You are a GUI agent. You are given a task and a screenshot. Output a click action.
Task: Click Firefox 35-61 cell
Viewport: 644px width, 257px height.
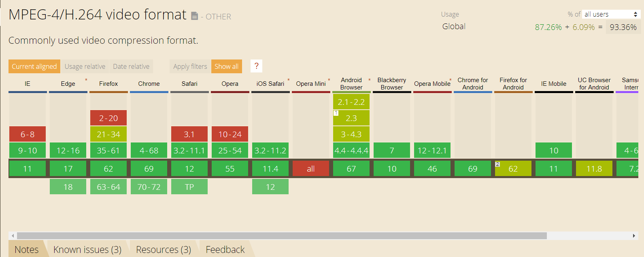pyautogui.click(x=108, y=150)
